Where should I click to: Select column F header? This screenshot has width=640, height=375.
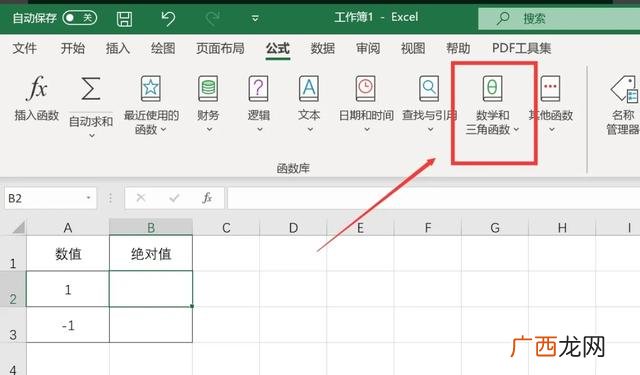pos(428,227)
